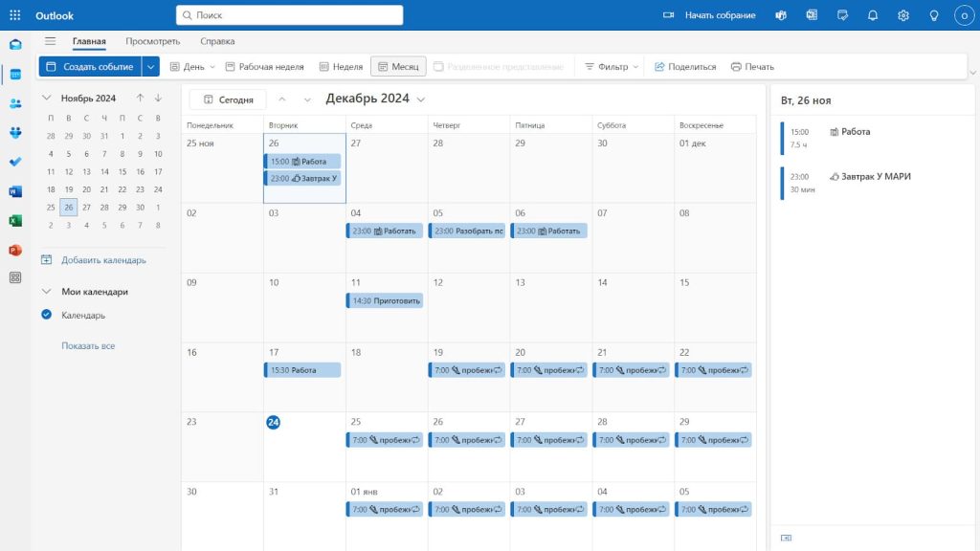Open 7:00 пробежка event on the 19th

click(x=467, y=370)
